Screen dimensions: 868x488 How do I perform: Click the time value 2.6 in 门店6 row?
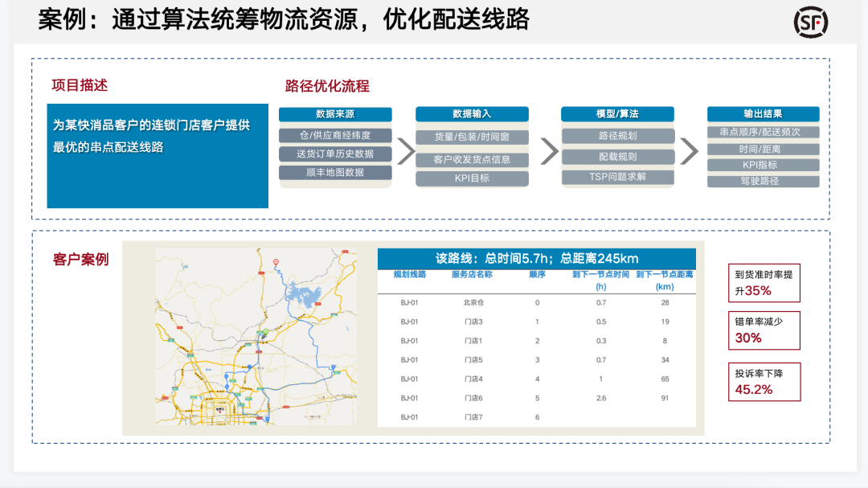point(601,398)
